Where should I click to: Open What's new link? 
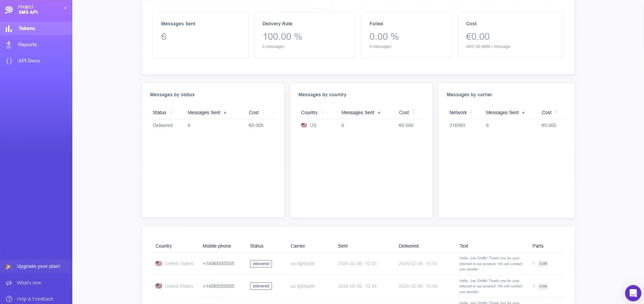[x=29, y=283]
